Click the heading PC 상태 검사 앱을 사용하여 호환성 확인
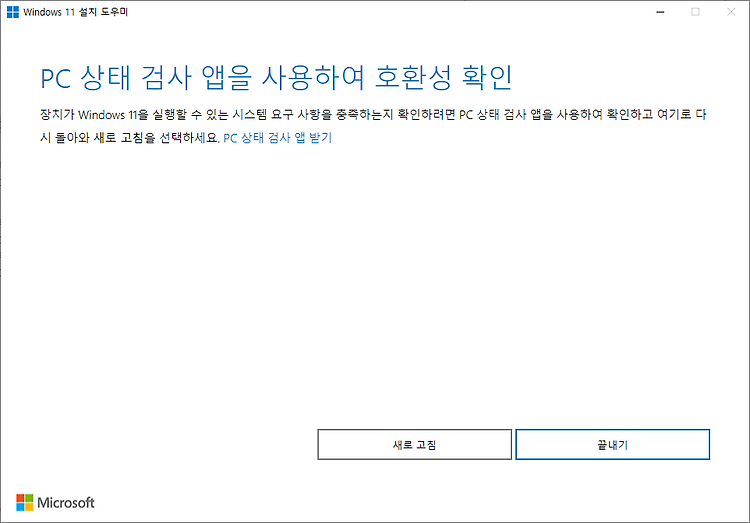Viewport: 750px width, 523px height. 276,78
